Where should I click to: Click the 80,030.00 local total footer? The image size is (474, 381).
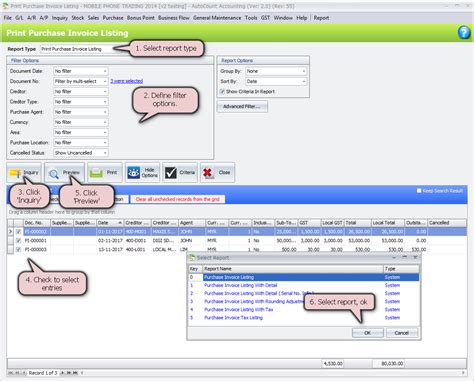388,363
